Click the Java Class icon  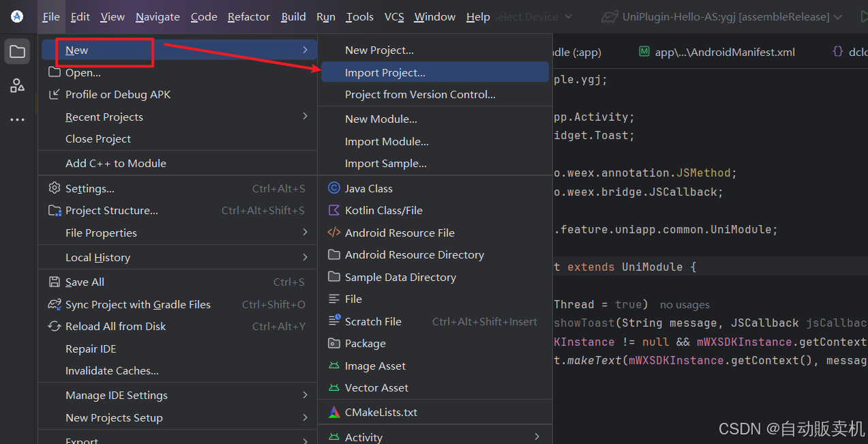click(334, 188)
